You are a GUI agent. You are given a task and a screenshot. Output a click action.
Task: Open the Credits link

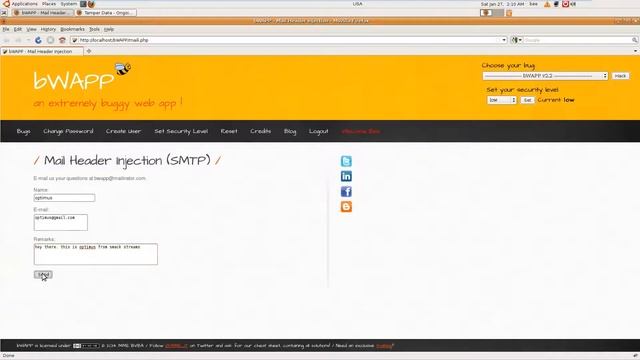(260, 131)
